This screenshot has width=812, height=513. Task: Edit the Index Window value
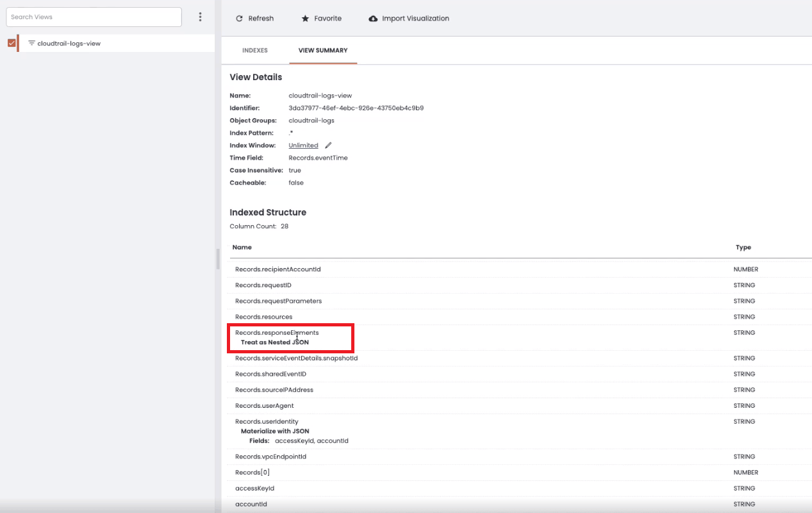point(327,145)
